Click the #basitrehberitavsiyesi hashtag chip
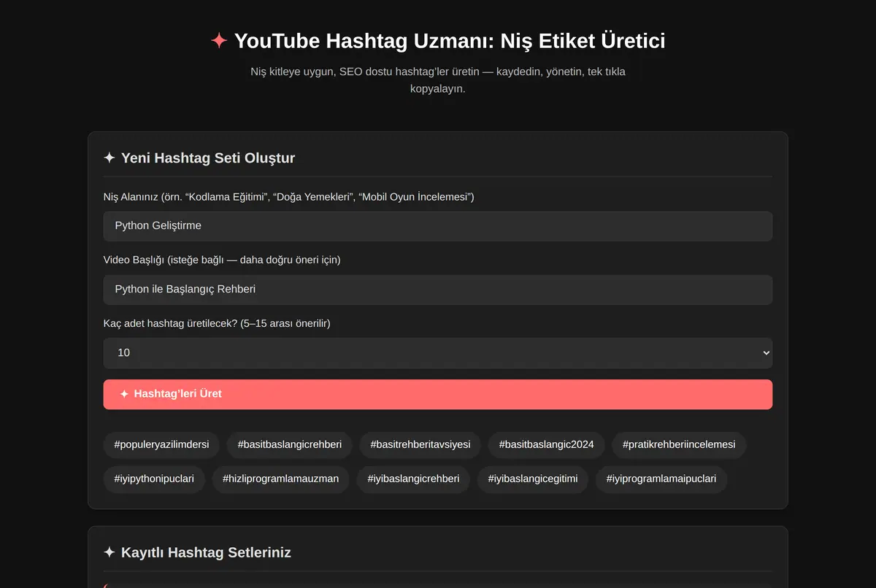Viewport: 876px width, 588px height. click(x=420, y=444)
